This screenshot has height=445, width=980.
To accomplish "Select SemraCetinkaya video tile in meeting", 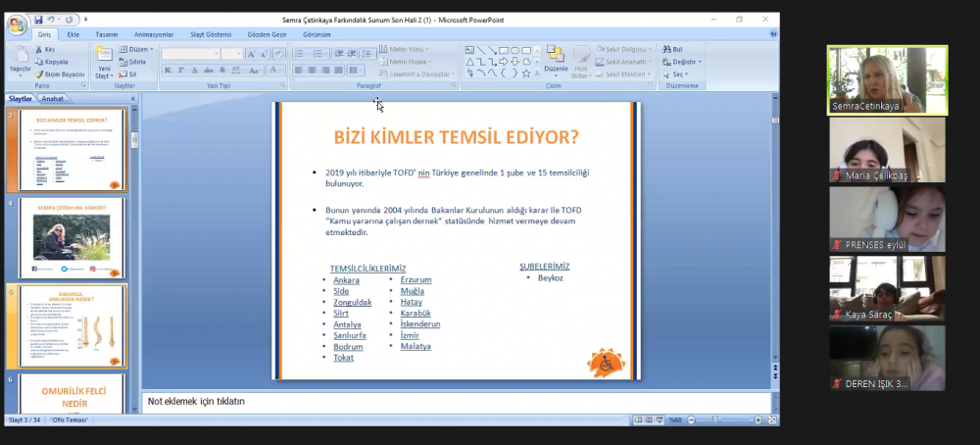I will [x=887, y=80].
